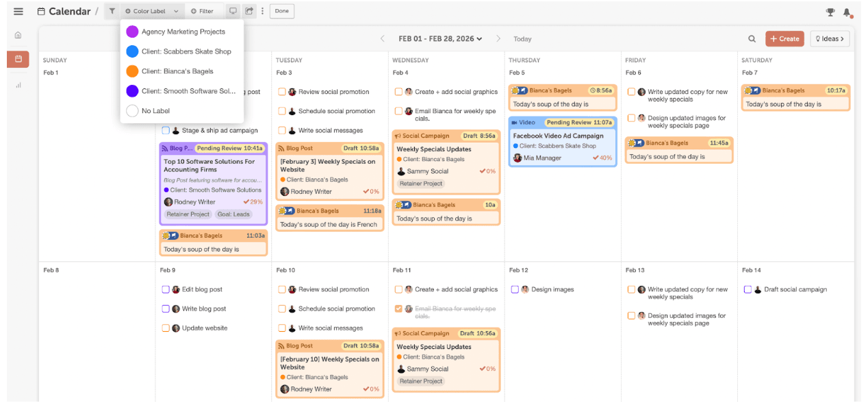Click the home icon in sidebar
The image size is (868, 403).
point(18,35)
